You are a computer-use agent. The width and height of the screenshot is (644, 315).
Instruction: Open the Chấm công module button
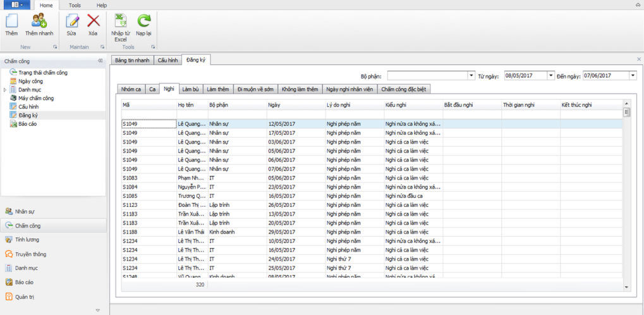coord(53,226)
